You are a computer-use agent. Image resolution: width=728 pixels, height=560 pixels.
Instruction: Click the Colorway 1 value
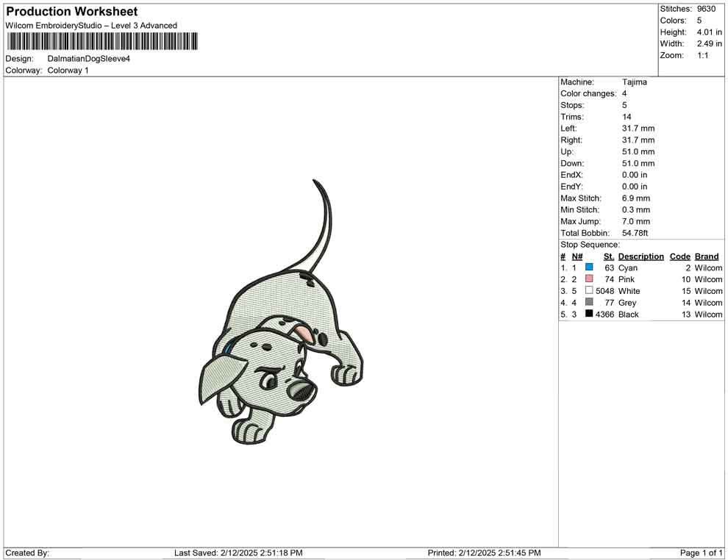tap(68, 71)
